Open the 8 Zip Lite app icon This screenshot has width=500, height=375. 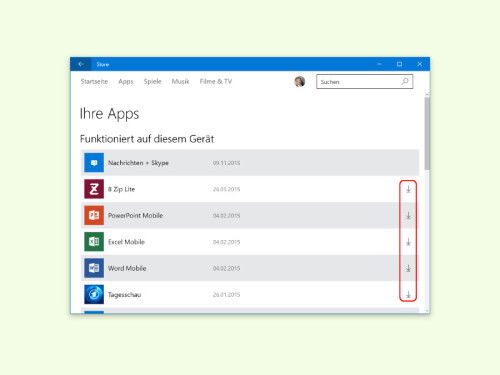[94, 189]
